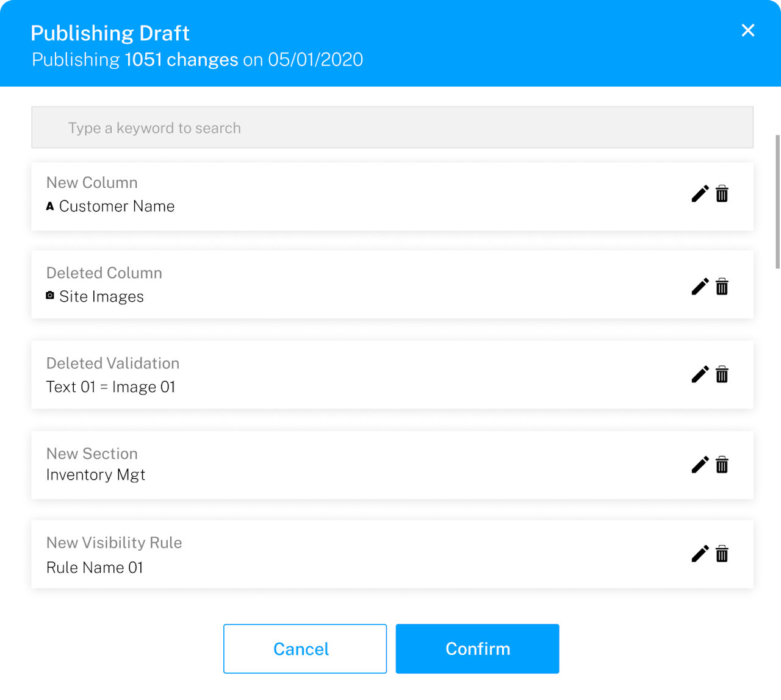Close the Publishing Draft dialog
The height and width of the screenshot is (700, 781).
tap(747, 30)
